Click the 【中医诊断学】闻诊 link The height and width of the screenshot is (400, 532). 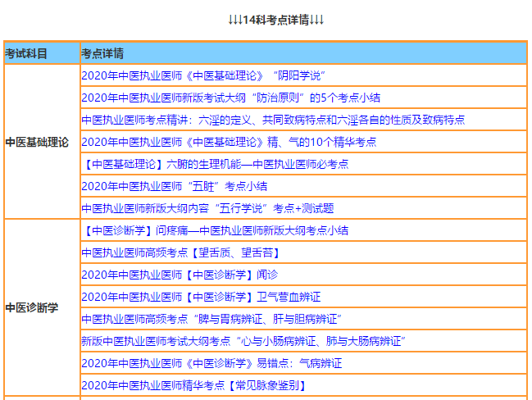[180, 275]
